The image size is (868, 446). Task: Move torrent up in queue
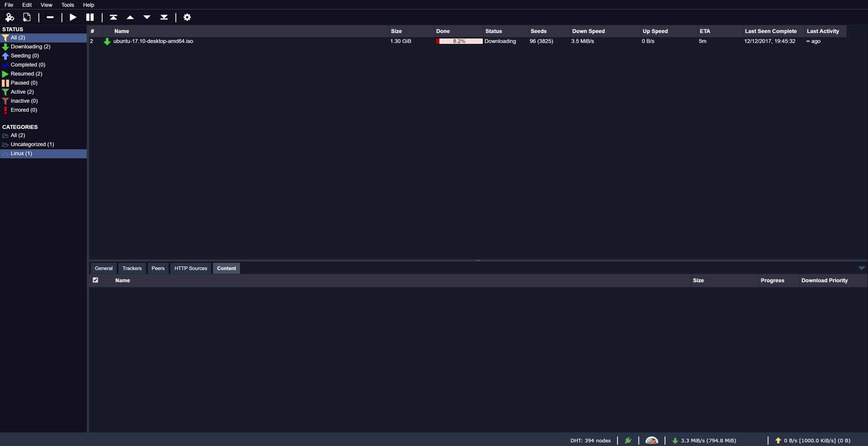[130, 17]
